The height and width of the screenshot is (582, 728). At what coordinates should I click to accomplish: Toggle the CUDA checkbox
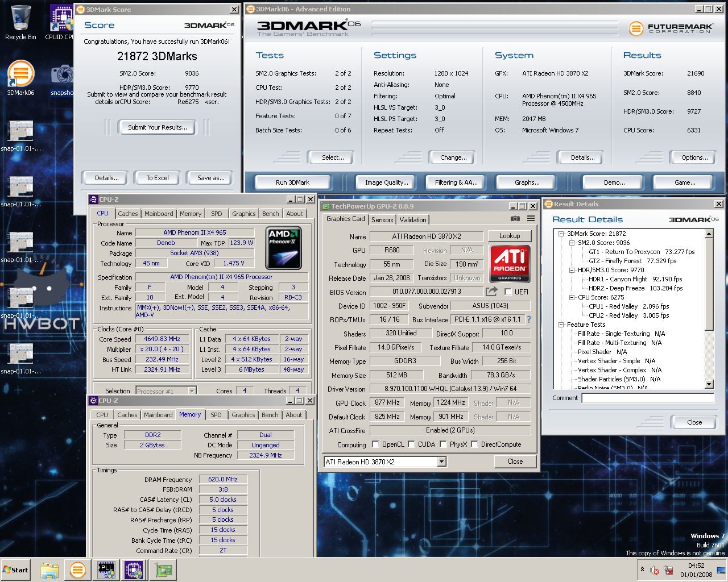pyautogui.click(x=411, y=444)
